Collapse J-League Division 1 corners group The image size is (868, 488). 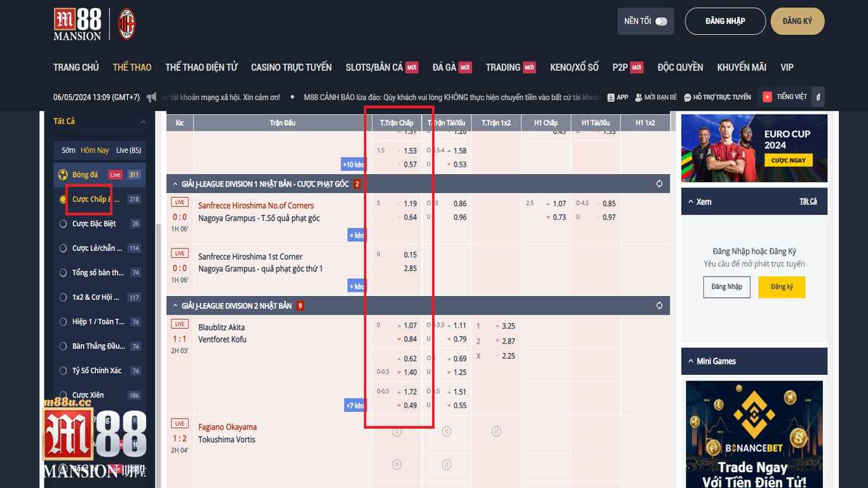point(175,184)
